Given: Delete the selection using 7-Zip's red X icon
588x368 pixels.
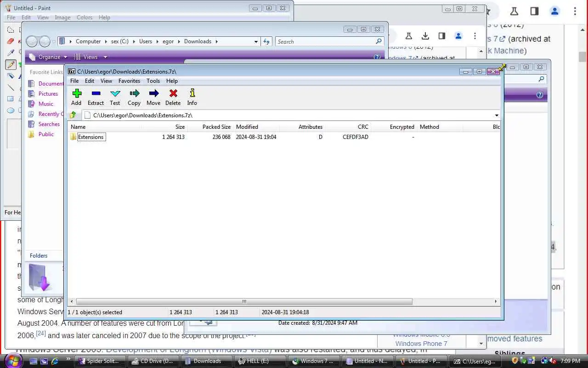Looking at the screenshot, I should (x=173, y=97).
